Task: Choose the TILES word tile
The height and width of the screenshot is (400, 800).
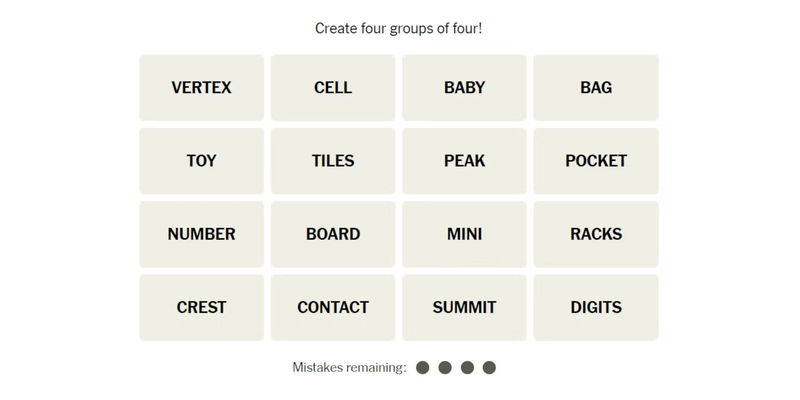Action: pos(333,161)
